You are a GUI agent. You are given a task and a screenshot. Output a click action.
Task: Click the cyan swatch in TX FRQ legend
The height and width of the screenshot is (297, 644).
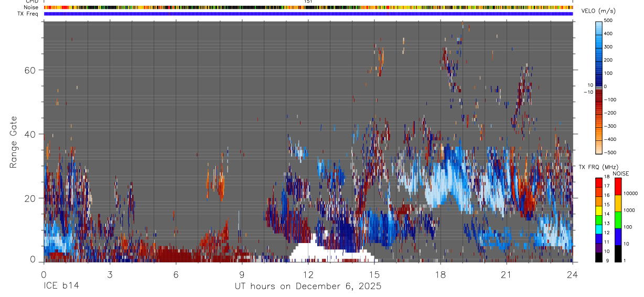(599, 229)
